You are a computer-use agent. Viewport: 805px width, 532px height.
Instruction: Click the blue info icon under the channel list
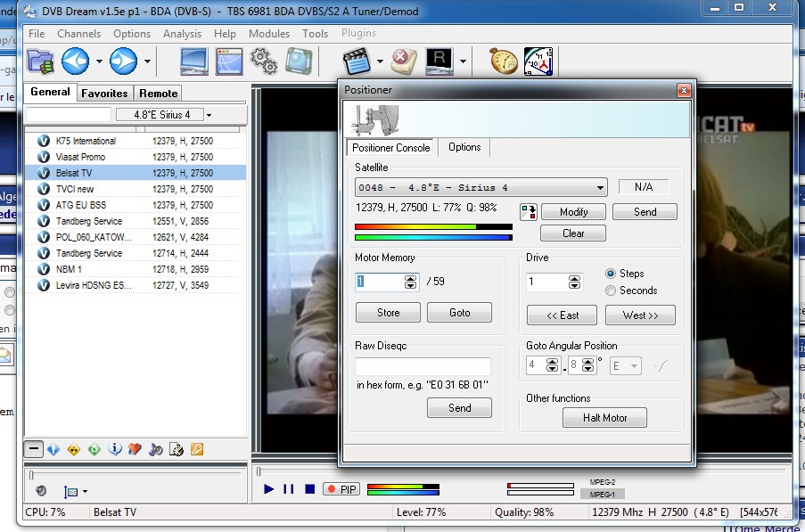tap(115, 450)
